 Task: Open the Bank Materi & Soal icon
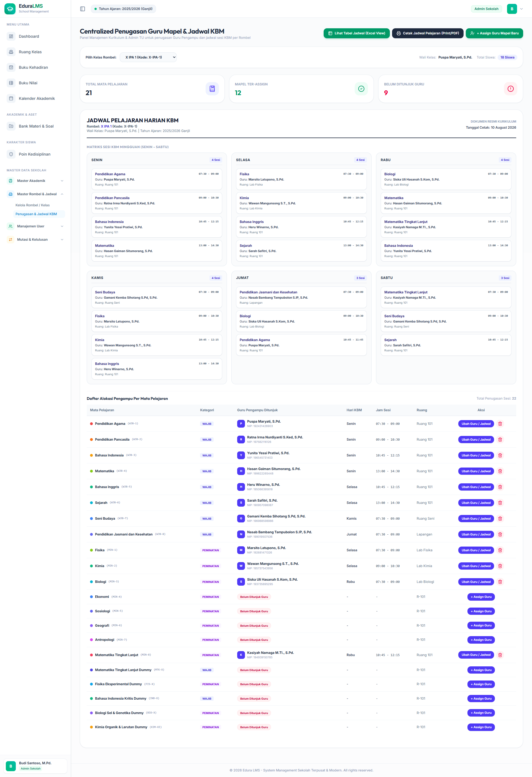pyautogui.click(x=11, y=126)
